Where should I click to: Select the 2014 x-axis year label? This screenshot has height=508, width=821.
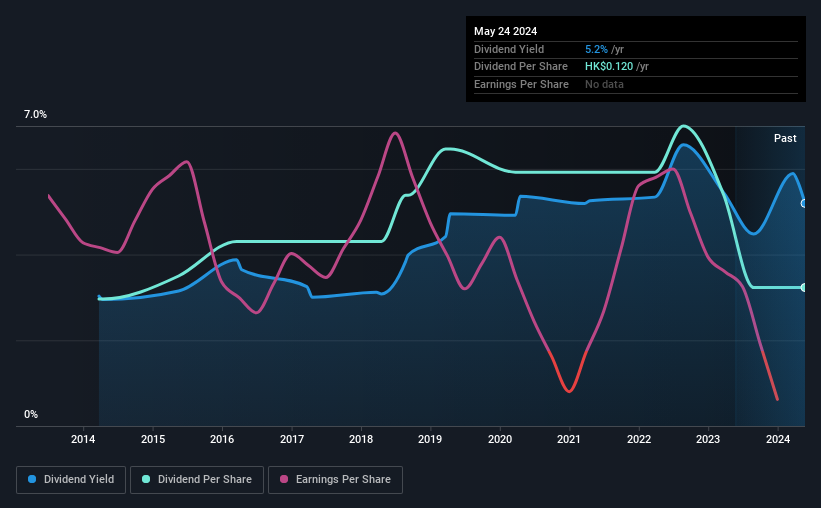pyautogui.click(x=83, y=439)
